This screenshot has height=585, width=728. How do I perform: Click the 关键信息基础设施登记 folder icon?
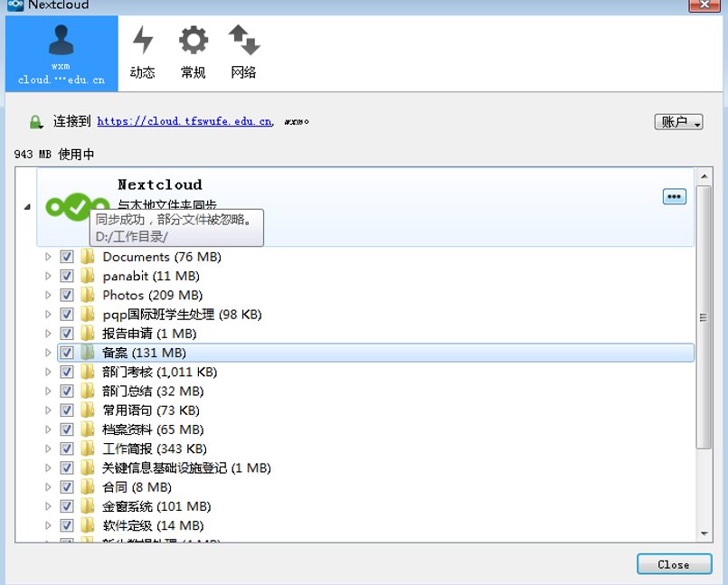click(x=88, y=467)
